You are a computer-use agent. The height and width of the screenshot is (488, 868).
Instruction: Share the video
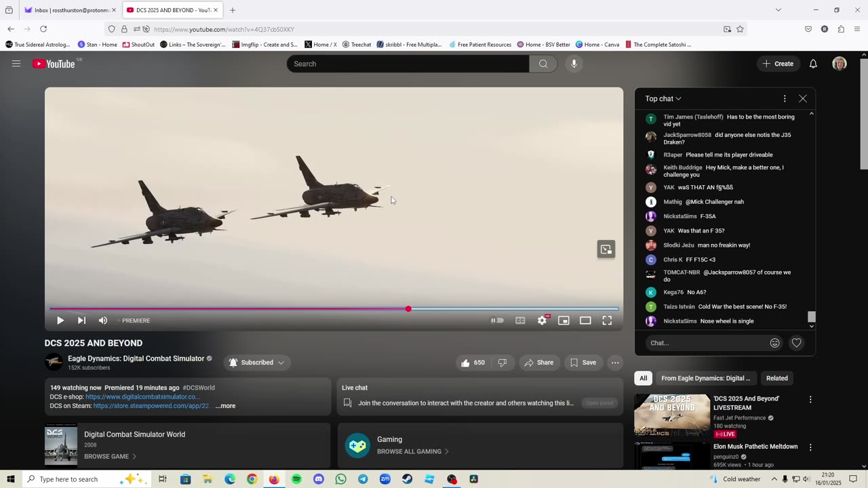point(539,363)
